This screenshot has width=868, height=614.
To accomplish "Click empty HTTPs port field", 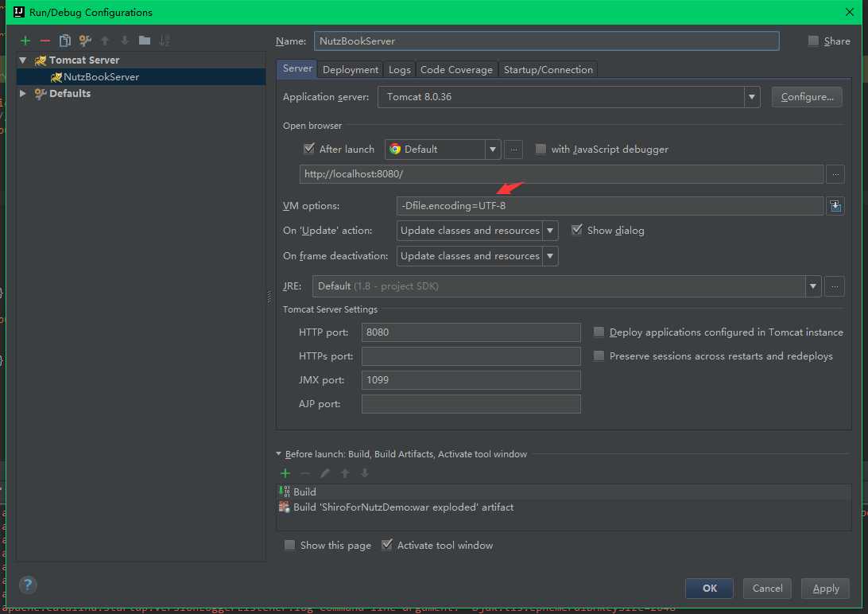I will pyautogui.click(x=471, y=356).
